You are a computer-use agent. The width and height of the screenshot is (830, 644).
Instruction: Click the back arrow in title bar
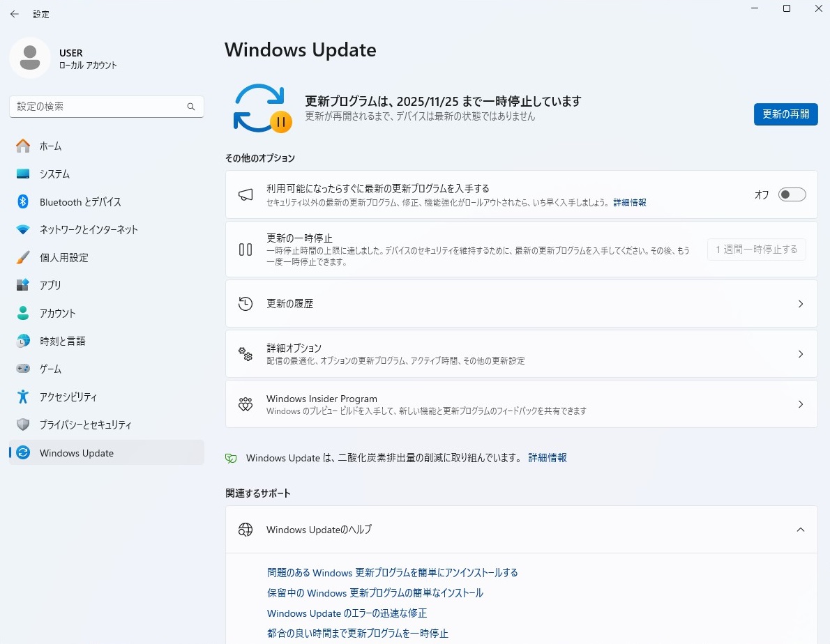coord(14,14)
